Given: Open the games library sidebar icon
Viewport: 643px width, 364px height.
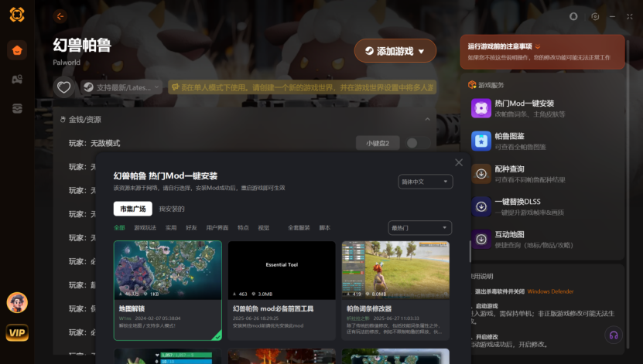Looking at the screenshot, I should [x=16, y=80].
